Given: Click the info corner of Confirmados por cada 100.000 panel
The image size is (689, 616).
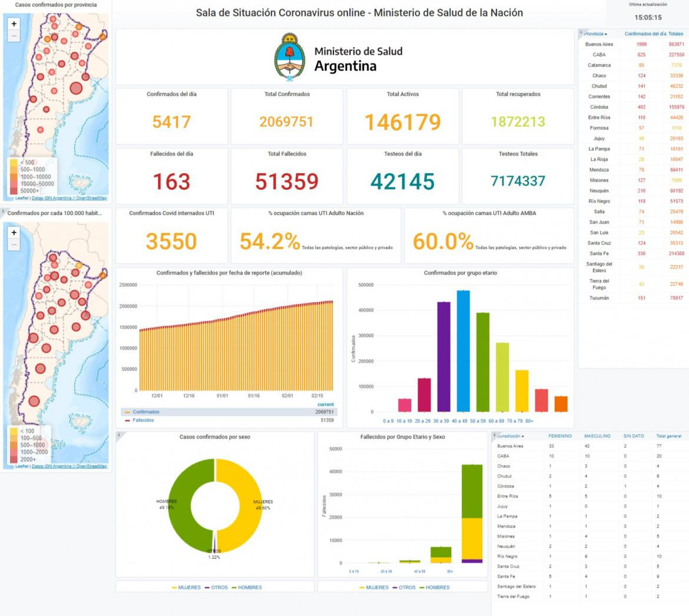Looking at the screenshot, I should (x=2, y=211).
